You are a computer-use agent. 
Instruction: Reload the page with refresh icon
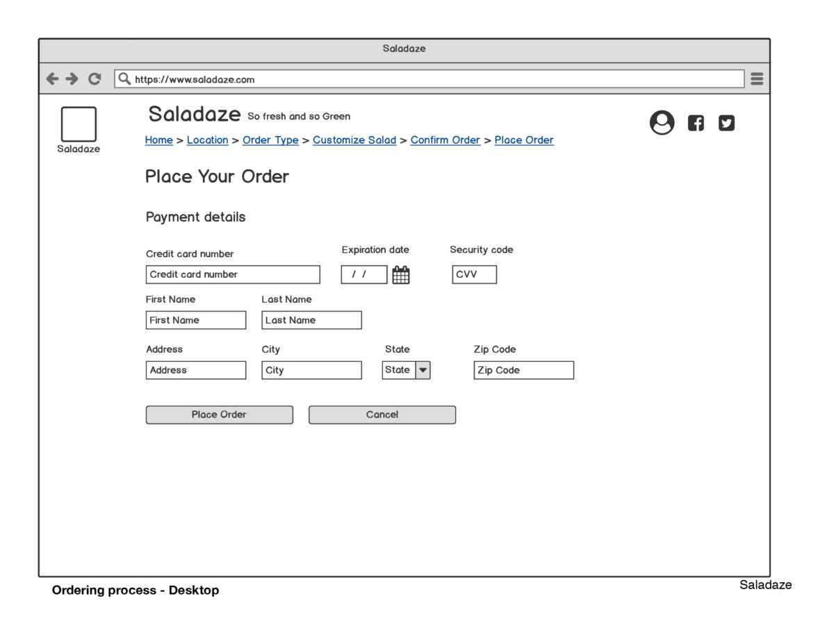(x=95, y=79)
